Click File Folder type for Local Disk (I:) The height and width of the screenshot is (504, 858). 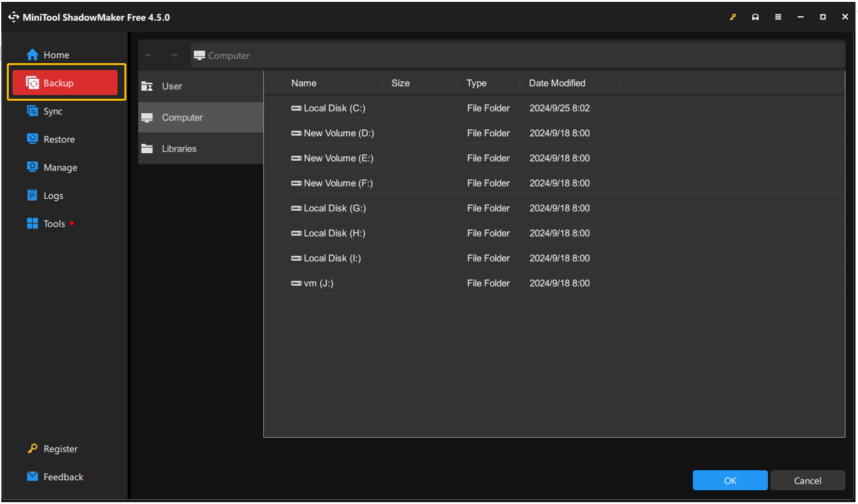(x=488, y=258)
